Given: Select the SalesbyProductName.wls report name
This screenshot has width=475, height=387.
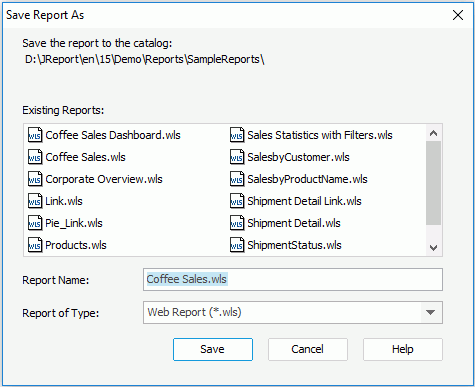Looking at the screenshot, I should 307,179.
